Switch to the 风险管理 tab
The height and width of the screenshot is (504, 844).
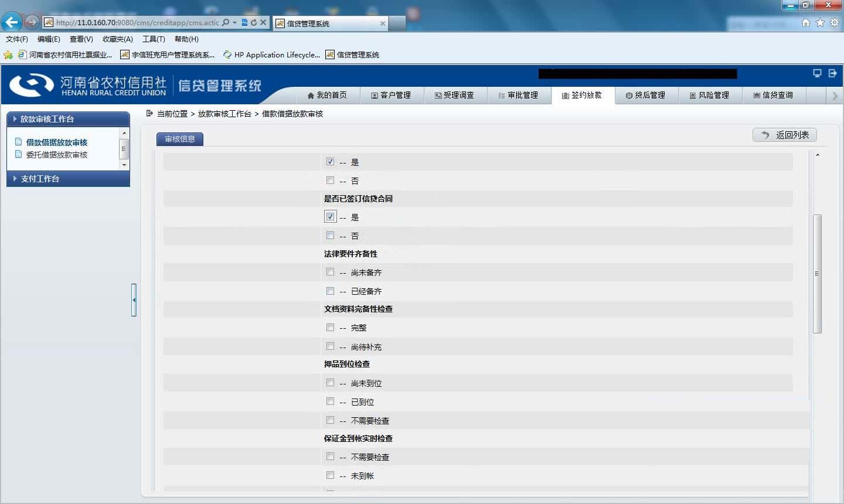[709, 95]
